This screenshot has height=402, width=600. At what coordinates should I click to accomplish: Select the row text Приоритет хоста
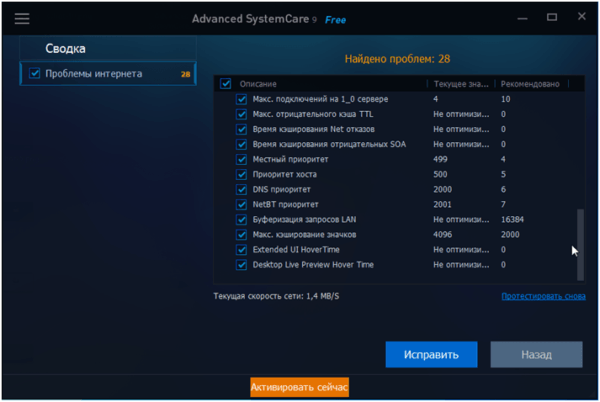tap(285, 174)
